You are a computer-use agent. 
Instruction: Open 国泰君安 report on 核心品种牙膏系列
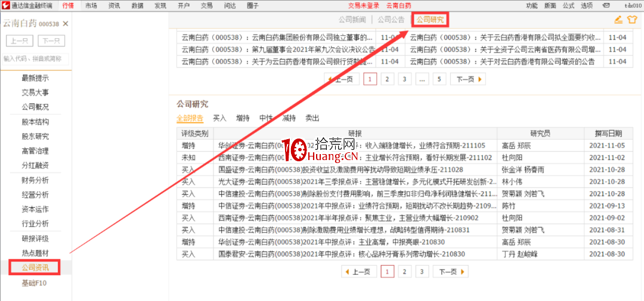342,254
